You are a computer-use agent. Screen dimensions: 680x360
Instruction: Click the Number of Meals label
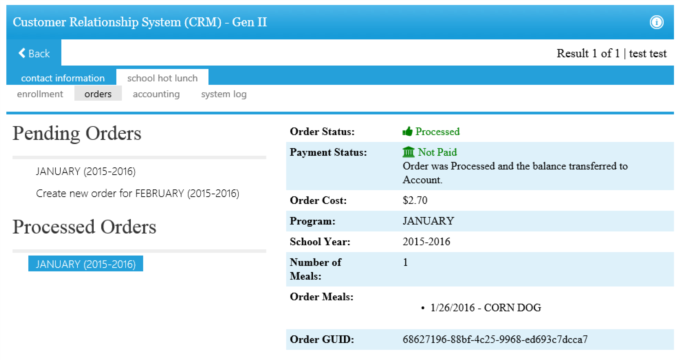click(316, 269)
